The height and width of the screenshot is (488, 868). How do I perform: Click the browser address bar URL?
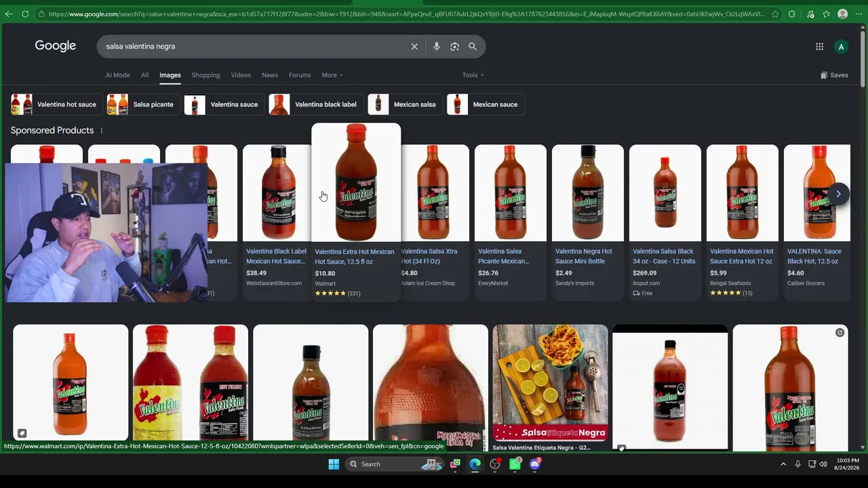coord(406,14)
